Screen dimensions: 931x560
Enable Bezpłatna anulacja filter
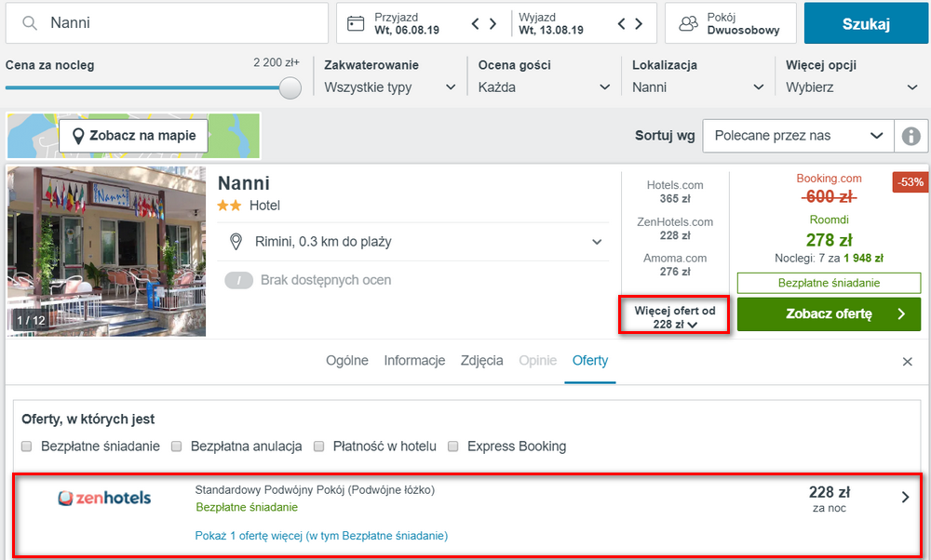point(176,447)
